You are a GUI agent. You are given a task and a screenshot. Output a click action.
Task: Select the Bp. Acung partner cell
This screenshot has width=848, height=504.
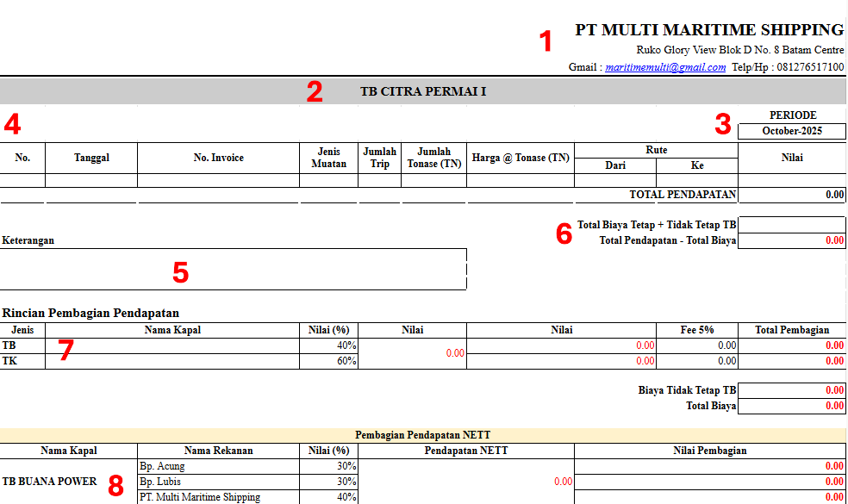click(x=218, y=466)
